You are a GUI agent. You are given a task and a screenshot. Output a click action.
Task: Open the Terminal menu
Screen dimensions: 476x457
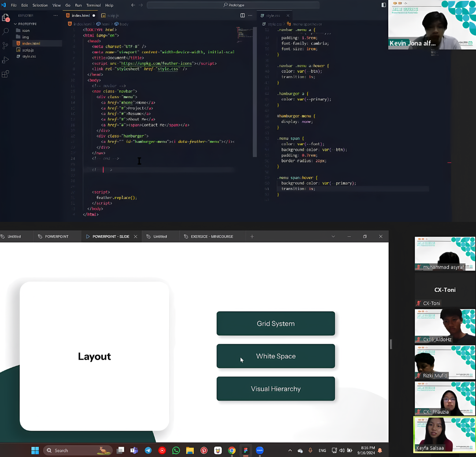pos(93,5)
